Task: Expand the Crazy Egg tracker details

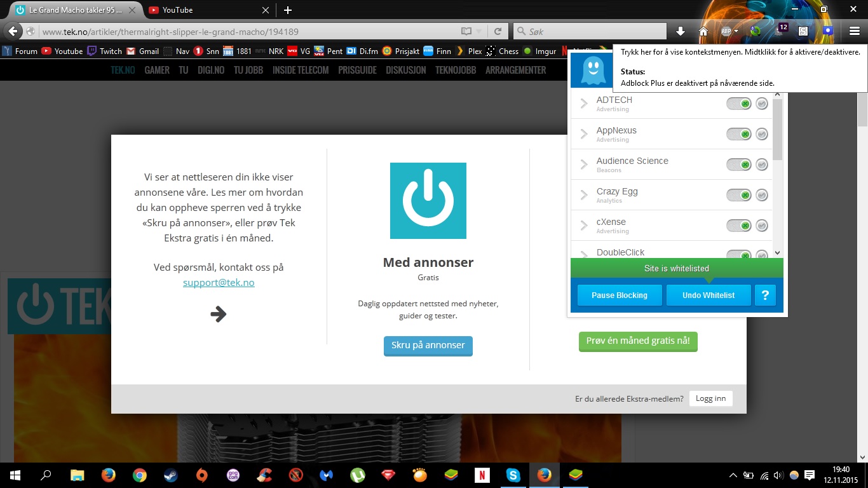Action: click(x=584, y=195)
